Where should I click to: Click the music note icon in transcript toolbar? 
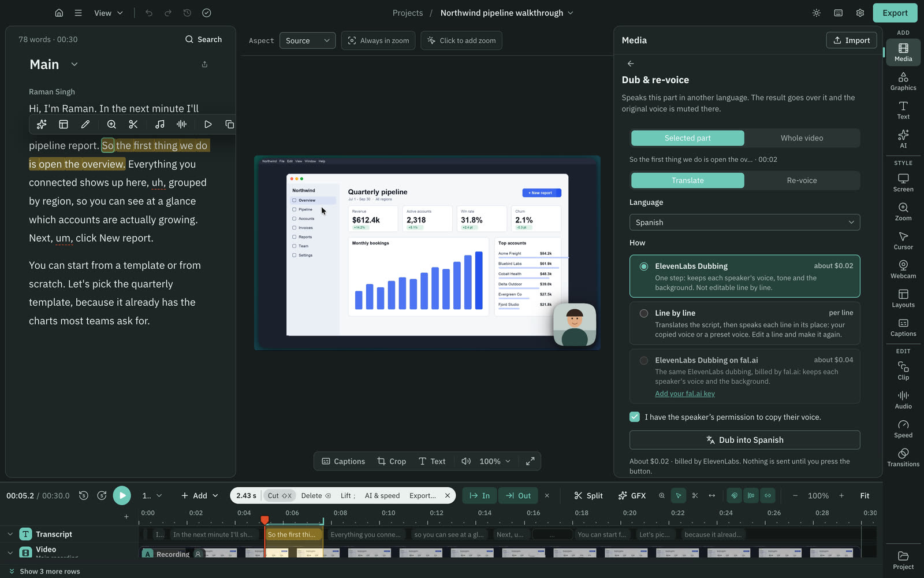160,124
